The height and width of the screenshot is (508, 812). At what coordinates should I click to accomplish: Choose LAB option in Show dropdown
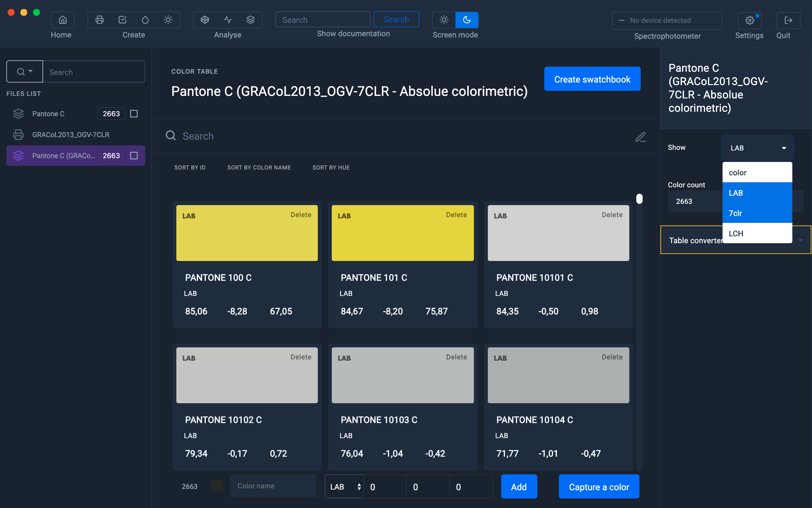757,193
